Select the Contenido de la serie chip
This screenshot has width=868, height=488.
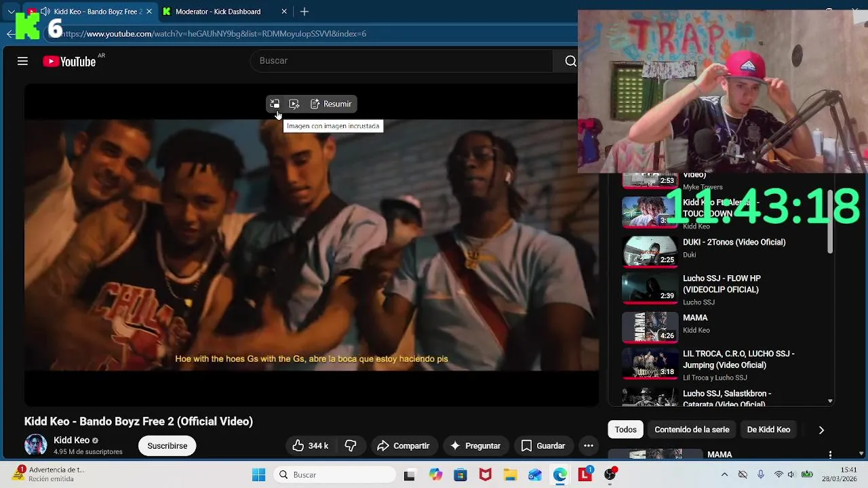692,430
